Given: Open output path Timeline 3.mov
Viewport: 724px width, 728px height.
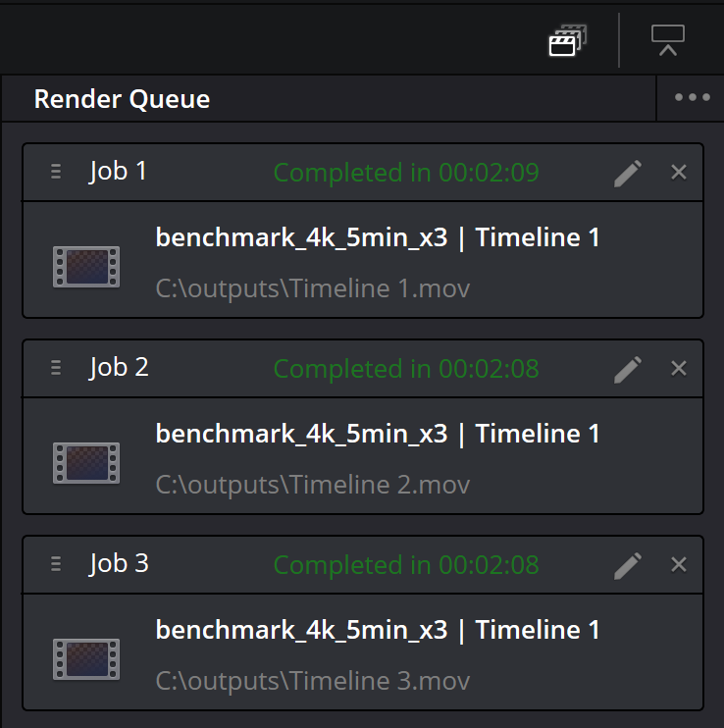Looking at the screenshot, I should pyautogui.click(x=312, y=681).
